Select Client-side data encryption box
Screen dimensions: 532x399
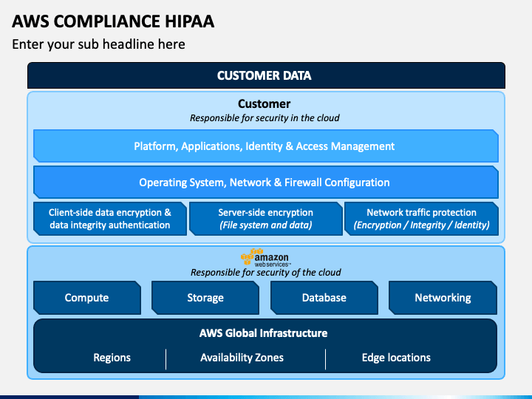pos(110,219)
